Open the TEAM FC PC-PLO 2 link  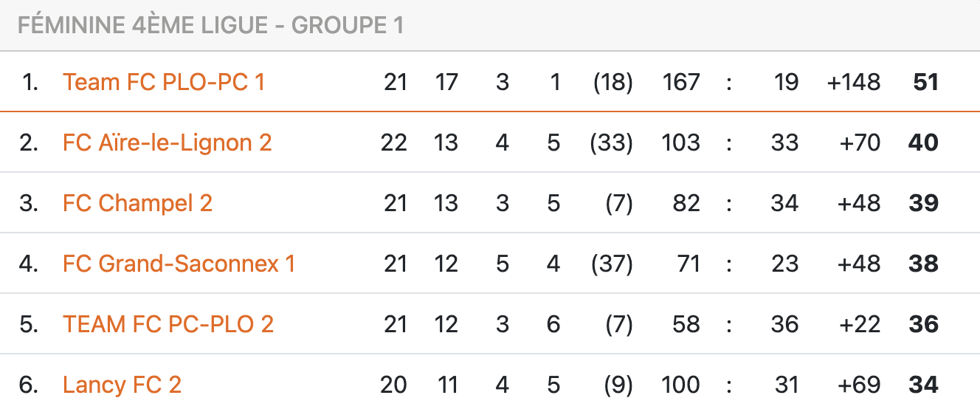pos(168,324)
